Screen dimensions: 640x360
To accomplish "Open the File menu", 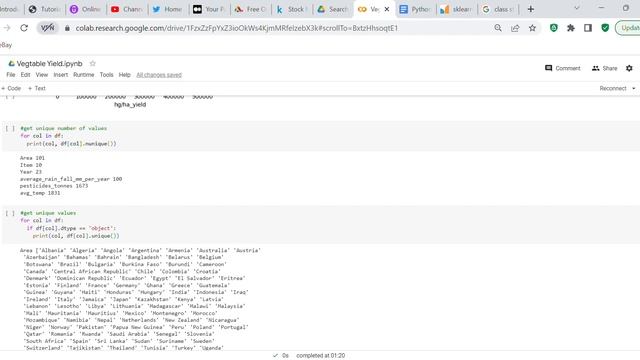I will tap(11, 75).
